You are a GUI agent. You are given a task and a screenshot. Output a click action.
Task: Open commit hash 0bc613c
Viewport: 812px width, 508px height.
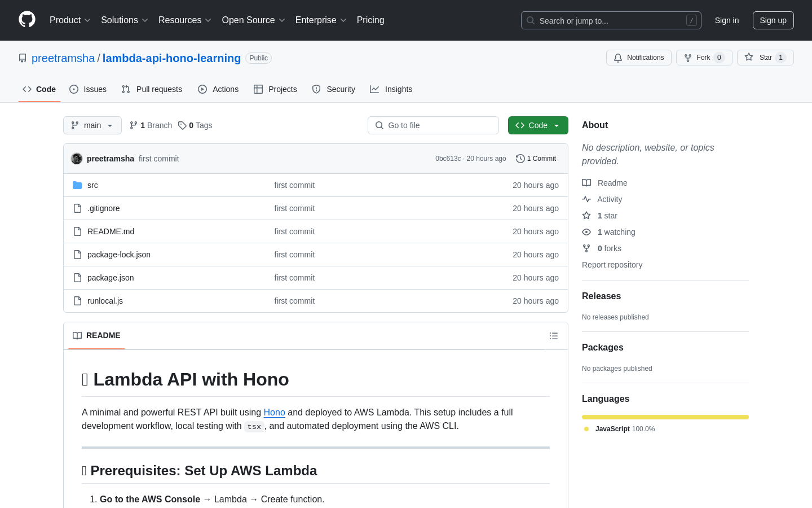(x=448, y=159)
